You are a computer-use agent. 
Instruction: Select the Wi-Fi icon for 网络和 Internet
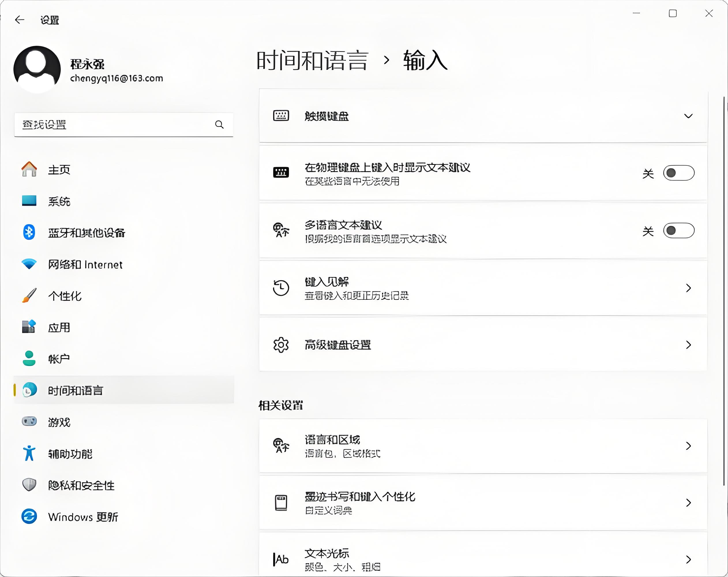[29, 264]
